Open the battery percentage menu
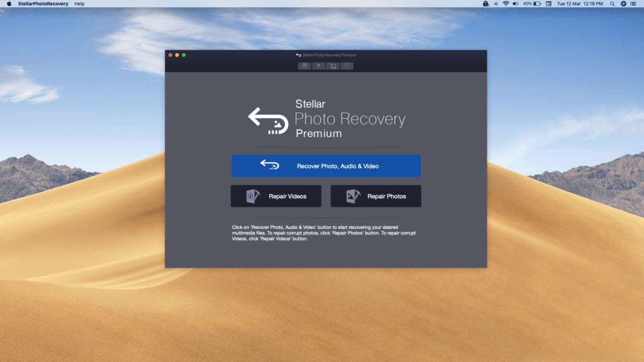This screenshot has height=362, width=644. (x=530, y=4)
